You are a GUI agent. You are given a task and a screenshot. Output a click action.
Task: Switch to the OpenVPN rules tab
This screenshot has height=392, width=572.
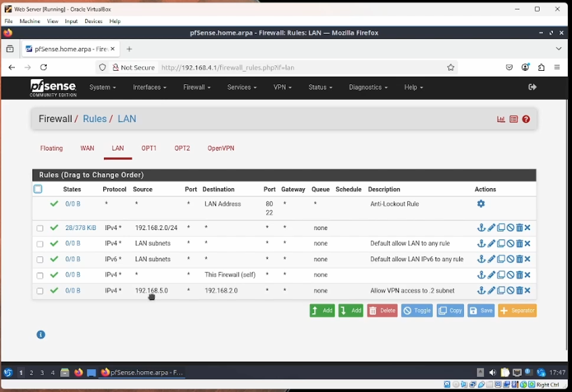coord(221,148)
